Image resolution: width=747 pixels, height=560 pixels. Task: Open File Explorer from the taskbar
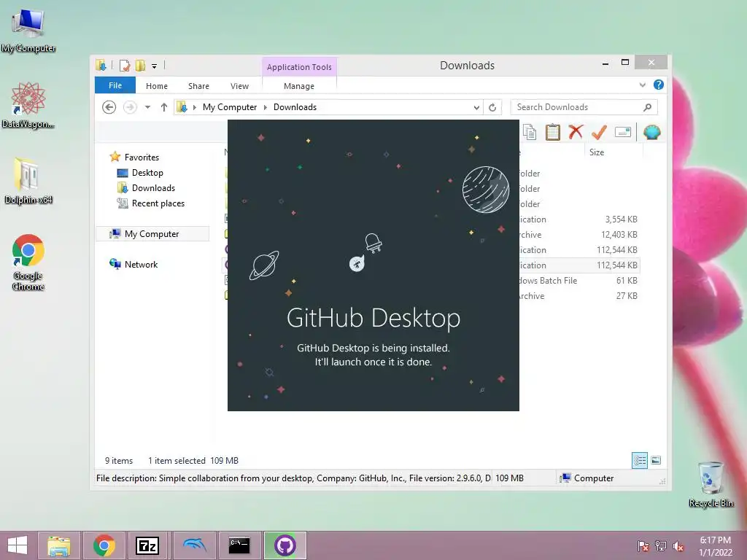click(58, 545)
